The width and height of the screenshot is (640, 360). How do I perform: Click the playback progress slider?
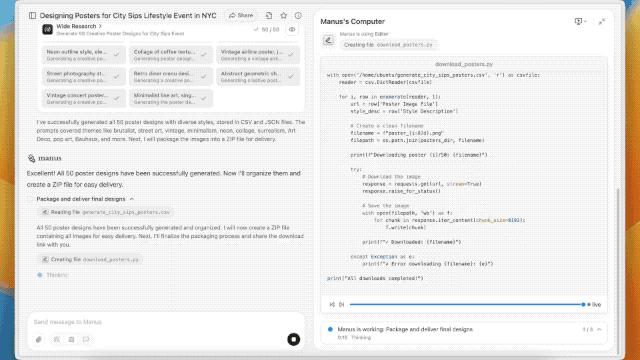point(467,304)
